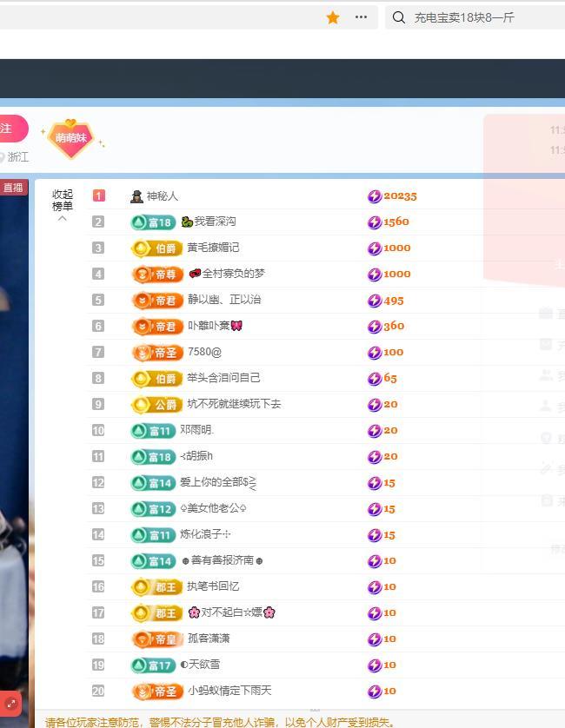Click the 郡王 badge of 执笔书回忆
This screenshot has width=565, height=728.
click(x=157, y=587)
